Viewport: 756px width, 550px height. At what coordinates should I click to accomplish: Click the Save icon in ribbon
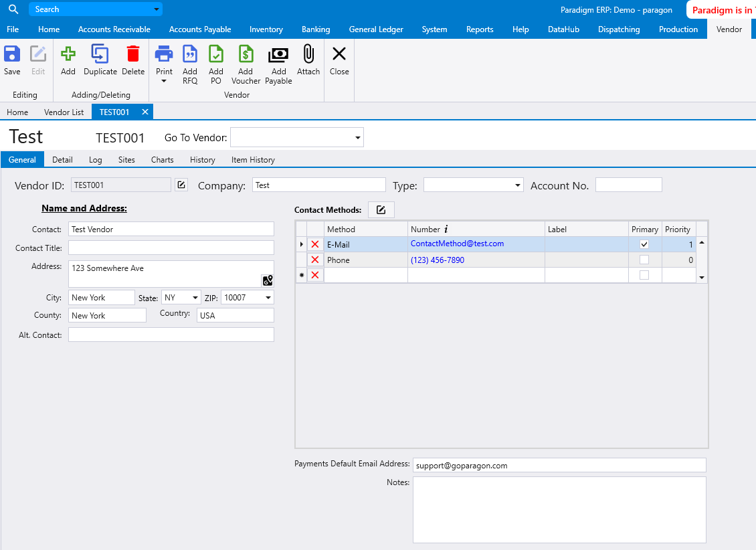click(12, 54)
